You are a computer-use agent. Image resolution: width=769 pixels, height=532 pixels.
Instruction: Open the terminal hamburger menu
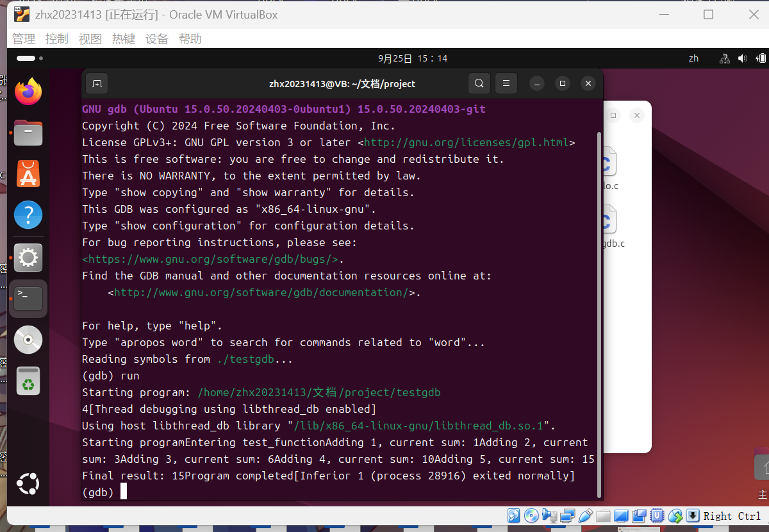506,83
